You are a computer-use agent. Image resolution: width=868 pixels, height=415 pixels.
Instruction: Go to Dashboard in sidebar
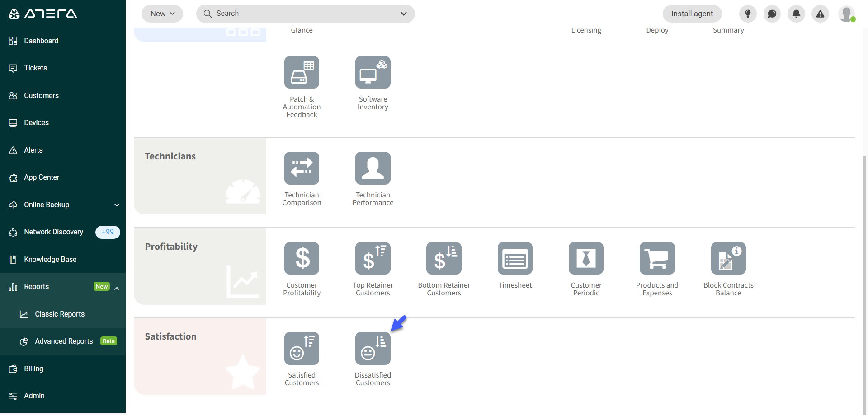[x=63, y=41]
